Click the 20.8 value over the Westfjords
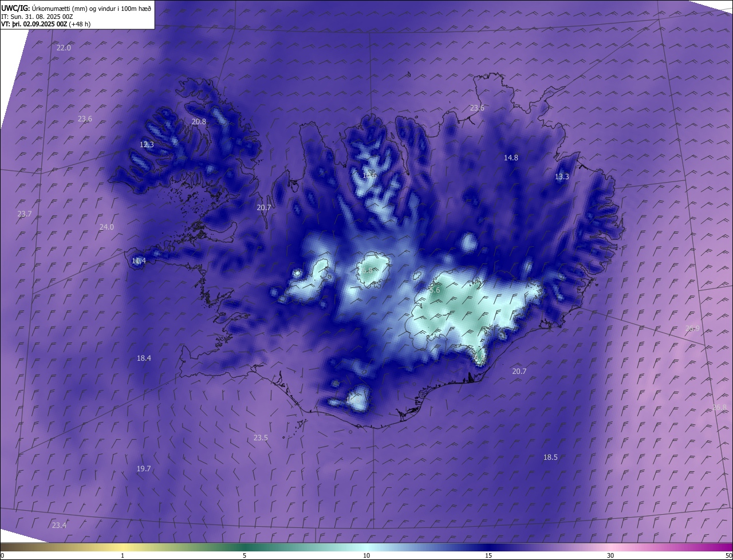This screenshot has height=560, width=733. click(199, 121)
